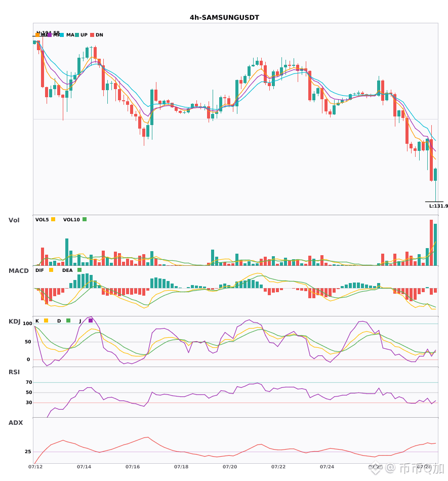Viewport: 448px width, 481px height.
Task: Click the DN legend label
Action: [99, 35]
